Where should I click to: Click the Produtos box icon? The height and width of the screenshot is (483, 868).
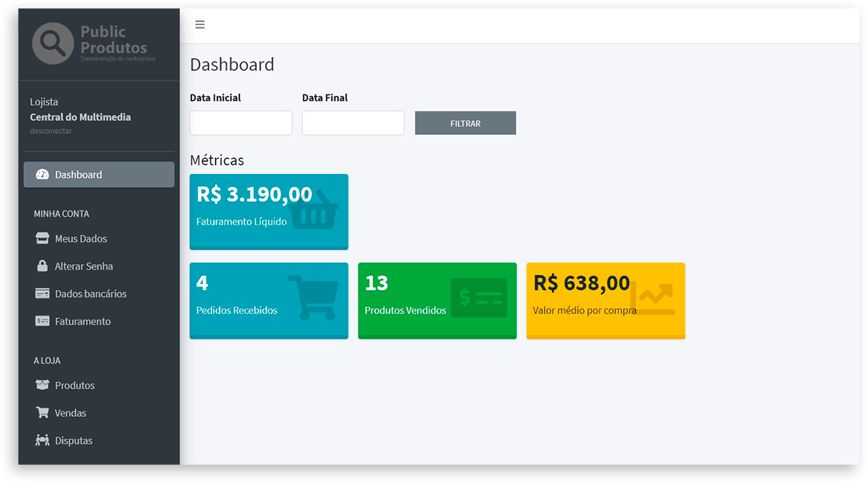point(42,385)
